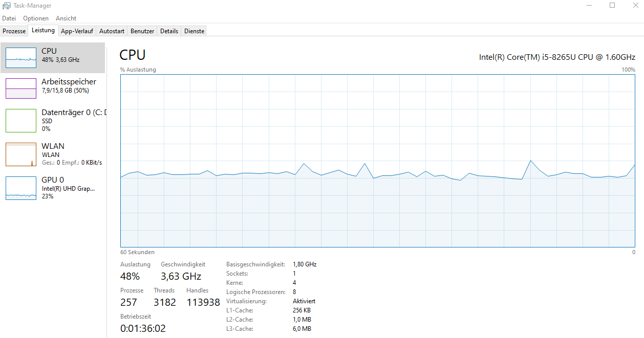Click the Handles count 113938
644x338 pixels.
[203, 302]
